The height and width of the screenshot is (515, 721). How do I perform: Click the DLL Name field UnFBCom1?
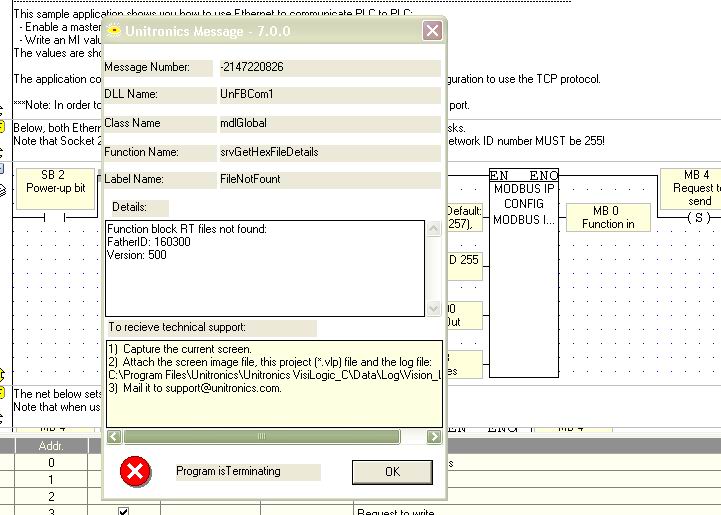coord(330,94)
